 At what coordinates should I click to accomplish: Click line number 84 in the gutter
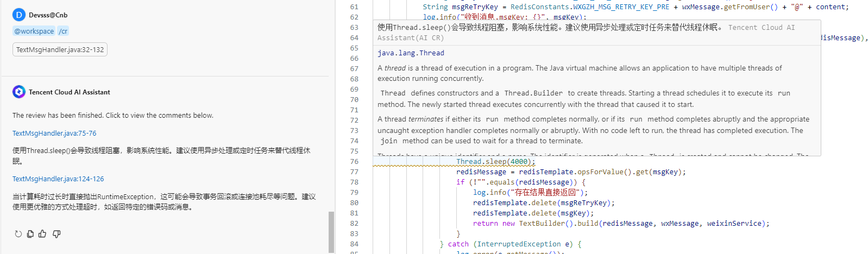coord(354,244)
